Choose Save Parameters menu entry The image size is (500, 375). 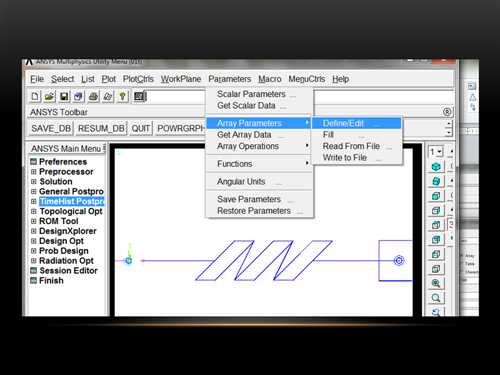click(x=259, y=199)
